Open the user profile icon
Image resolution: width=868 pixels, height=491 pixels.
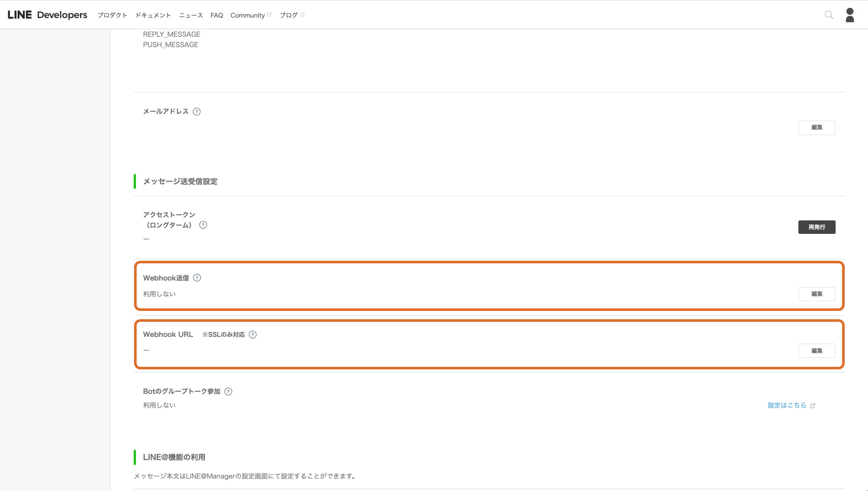(x=850, y=15)
